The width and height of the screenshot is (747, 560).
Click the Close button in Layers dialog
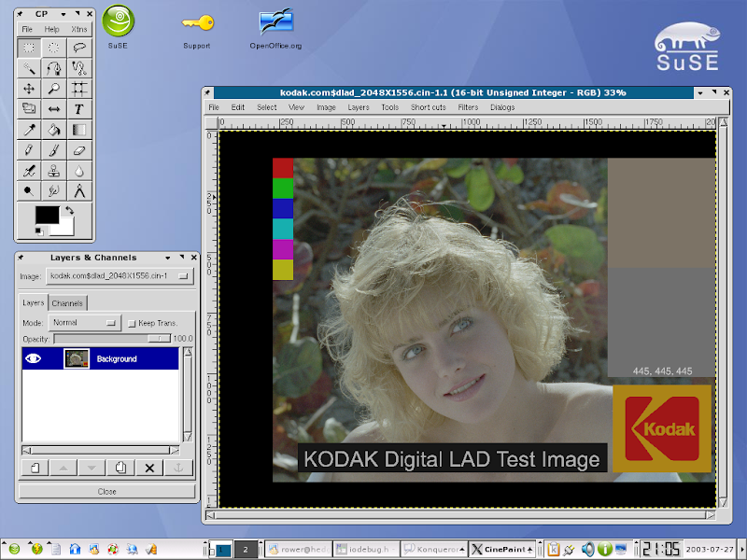(106, 491)
